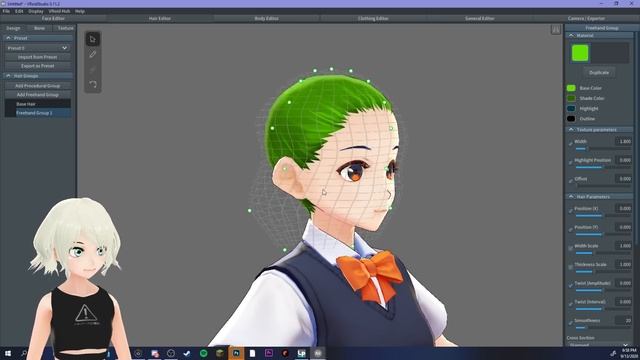Open the Shade Color swatch
640x360 pixels.
[571, 98]
